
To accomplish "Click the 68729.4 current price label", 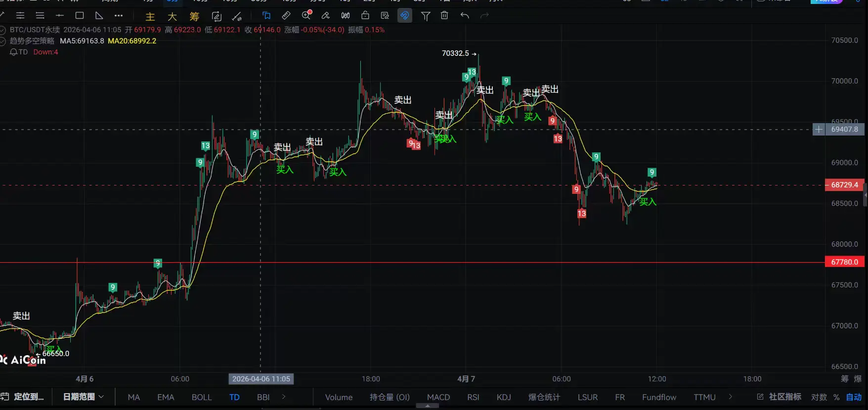I will [x=845, y=185].
